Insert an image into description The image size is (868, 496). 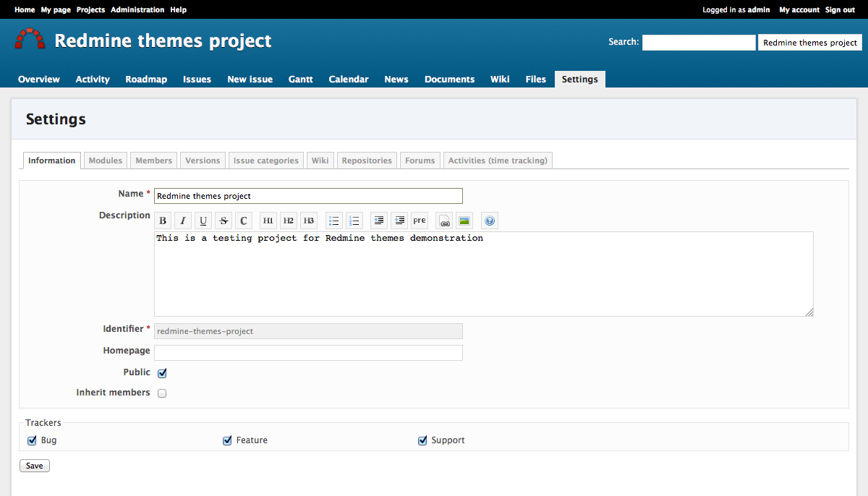(x=465, y=221)
